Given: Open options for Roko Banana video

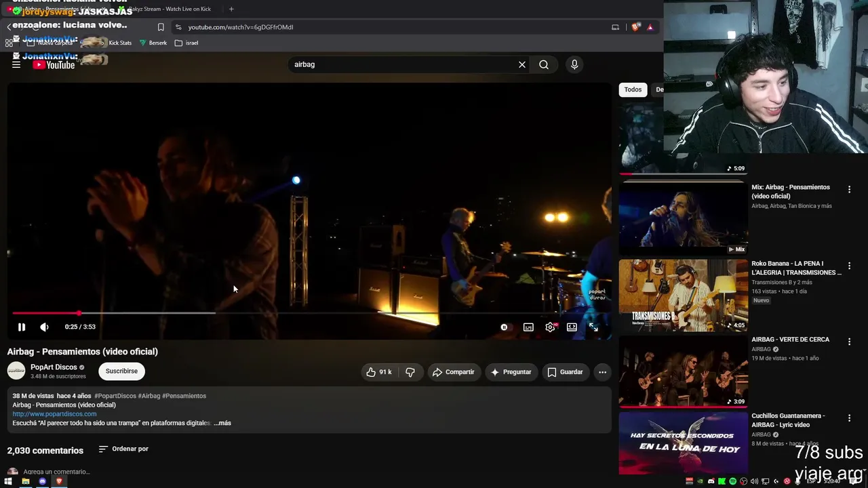Looking at the screenshot, I should pos(849,266).
